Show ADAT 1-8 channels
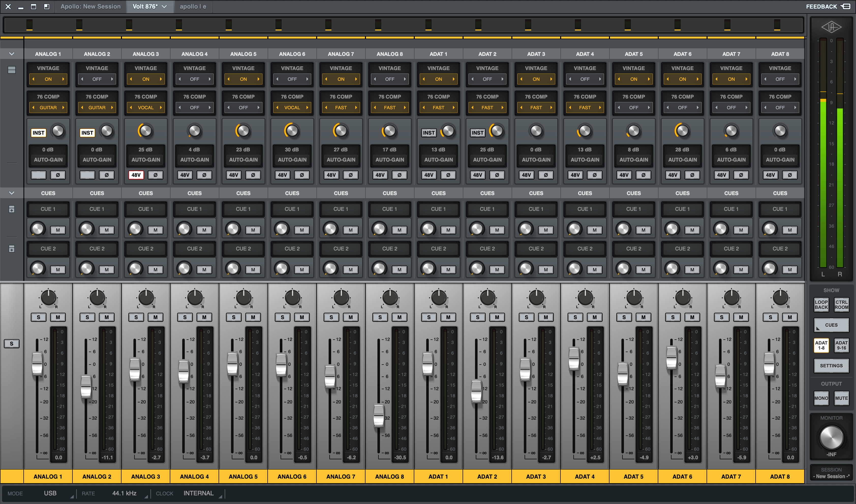The image size is (856, 504). (x=821, y=345)
